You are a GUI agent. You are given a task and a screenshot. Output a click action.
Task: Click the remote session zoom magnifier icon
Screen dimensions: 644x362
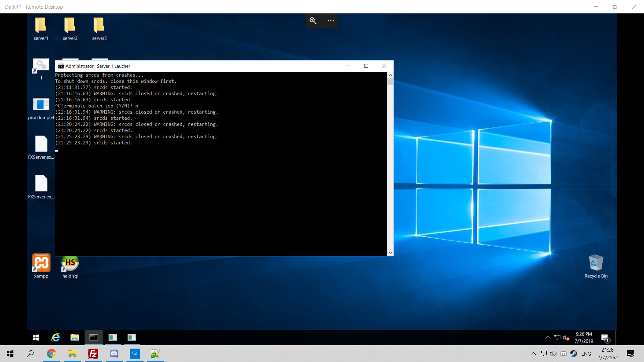pos(313,21)
